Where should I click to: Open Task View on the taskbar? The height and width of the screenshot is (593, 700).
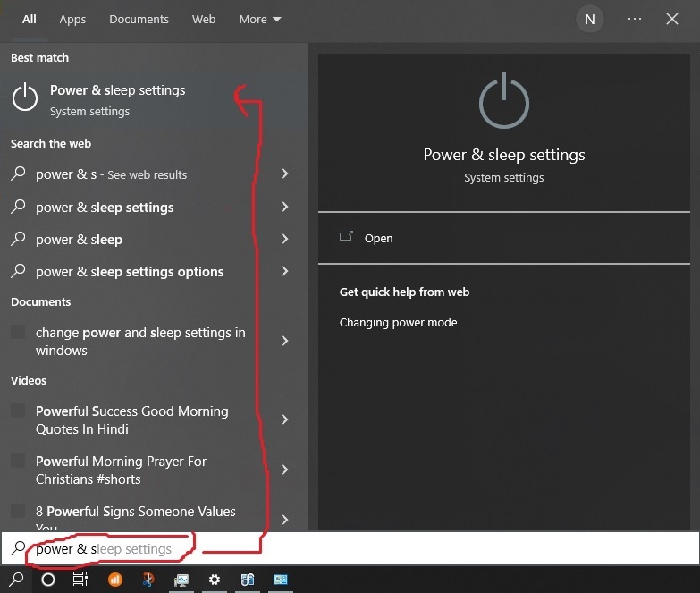[x=80, y=580]
